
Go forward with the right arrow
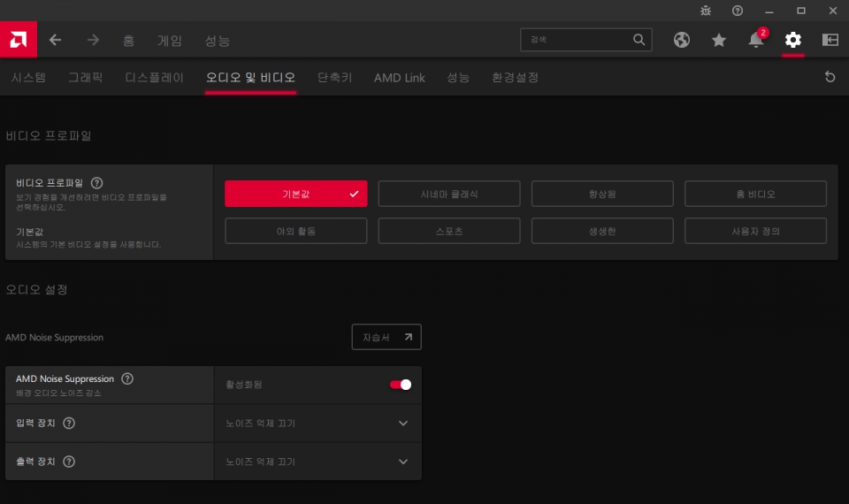(93, 40)
